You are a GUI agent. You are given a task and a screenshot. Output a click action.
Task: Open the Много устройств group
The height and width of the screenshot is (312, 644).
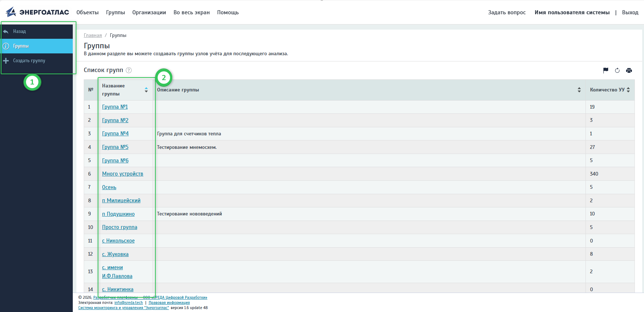click(123, 174)
